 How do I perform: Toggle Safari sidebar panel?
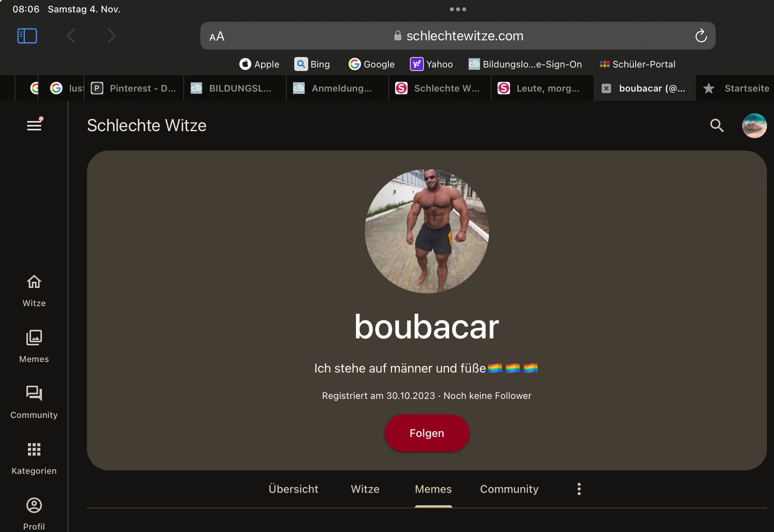coord(27,36)
